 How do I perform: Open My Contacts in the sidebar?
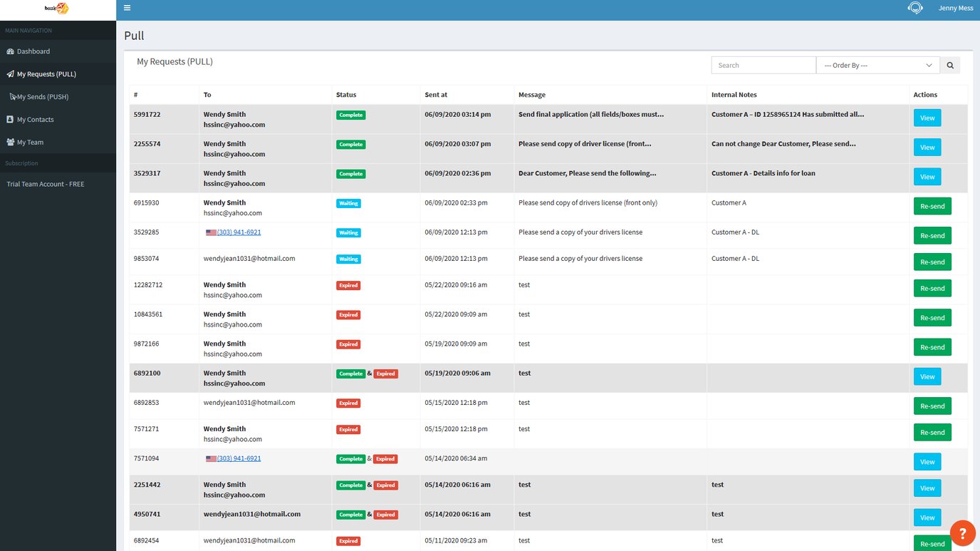[x=35, y=120]
